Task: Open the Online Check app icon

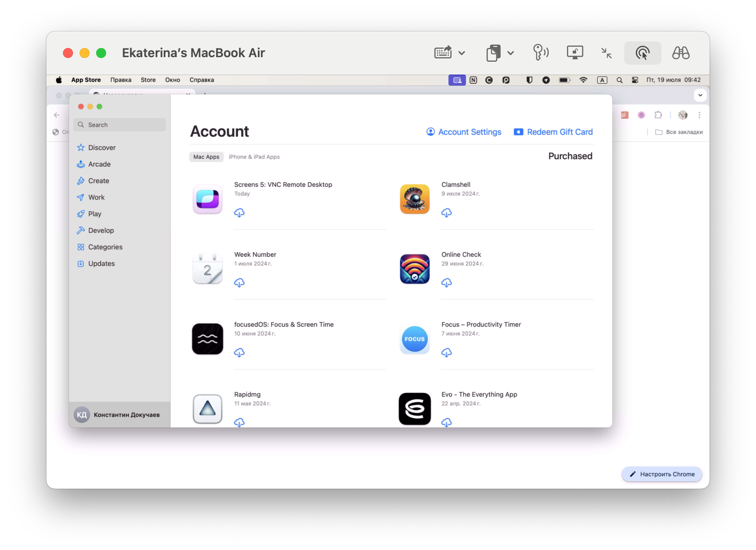Action: point(415,269)
